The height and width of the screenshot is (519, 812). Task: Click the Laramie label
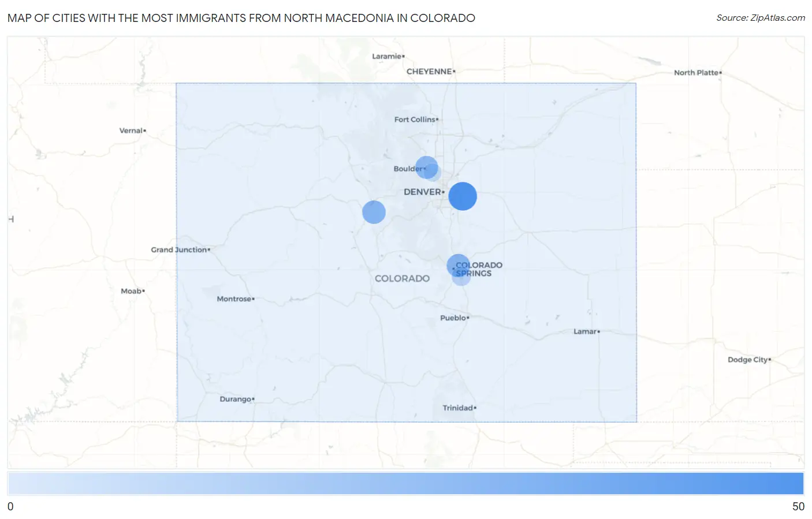pos(386,56)
